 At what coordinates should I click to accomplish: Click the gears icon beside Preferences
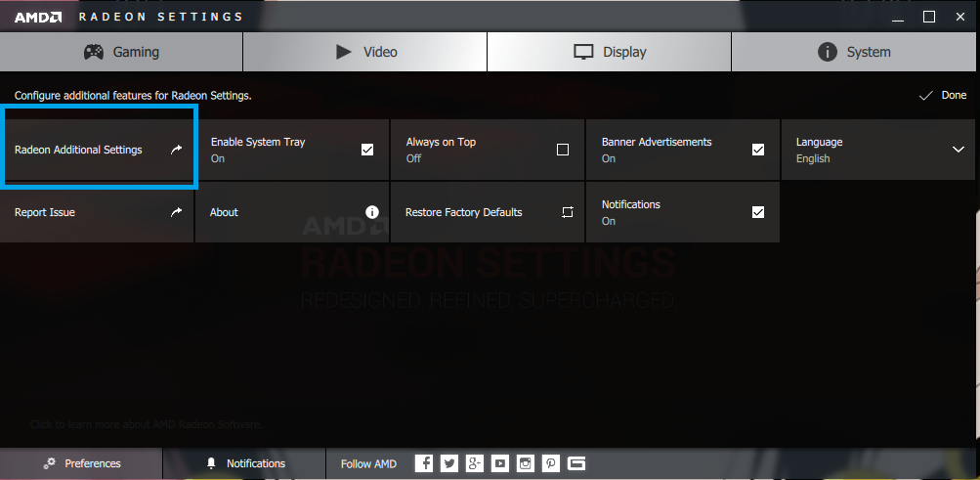pos(50,463)
